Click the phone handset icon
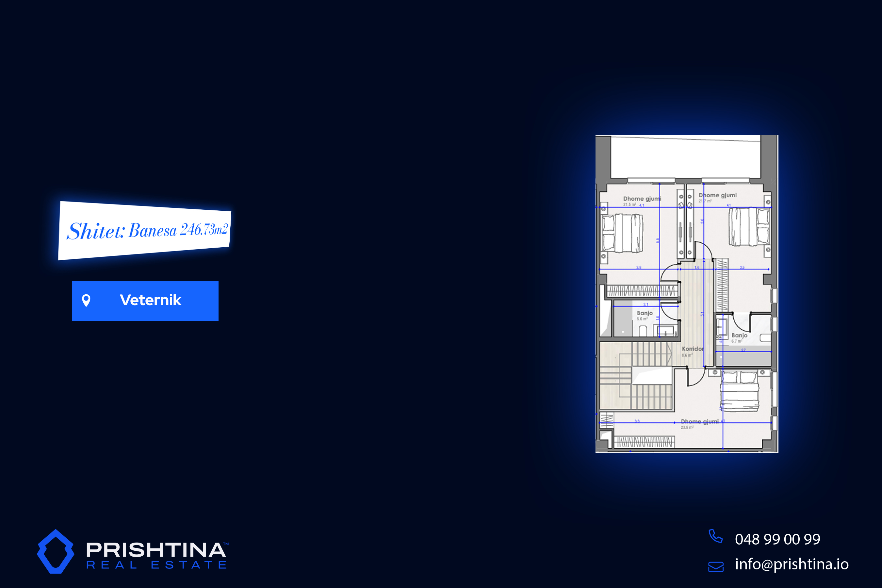Screen dimensions: 882x588 pos(715,536)
